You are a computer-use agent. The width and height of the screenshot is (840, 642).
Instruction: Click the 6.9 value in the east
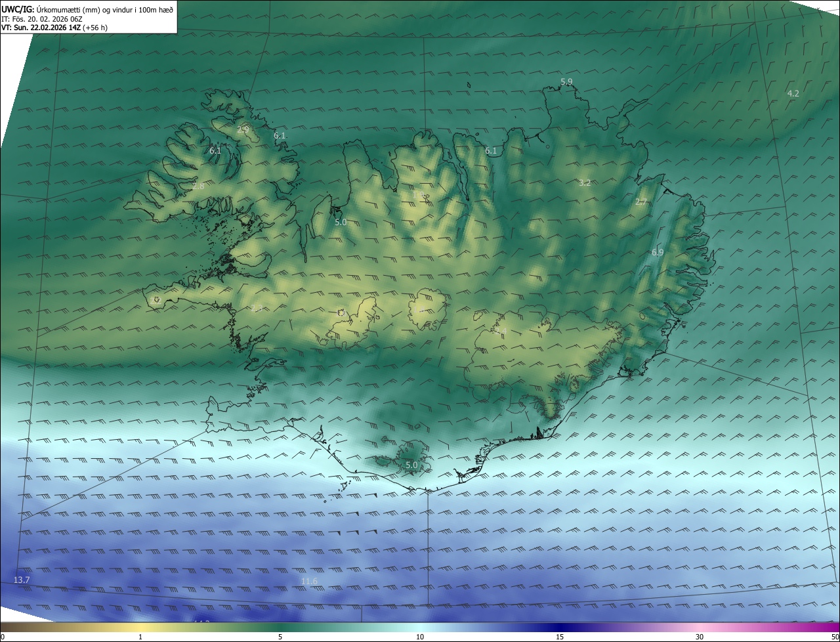coord(658,252)
